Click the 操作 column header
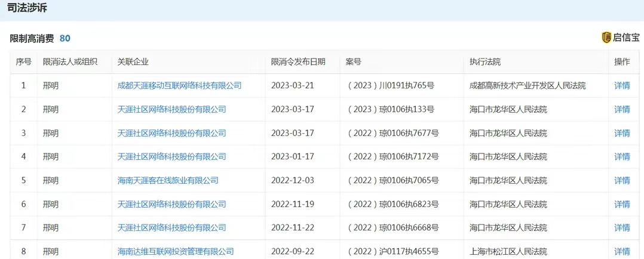Image resolution: width=644 pixels, height=259 pixels. click(x=622, y=62)
